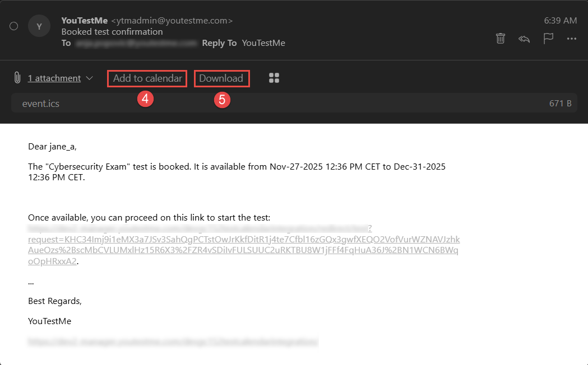588x365 pixels.
Task: Select the message using the circle checkbox
Action: (x=14, y=26)
